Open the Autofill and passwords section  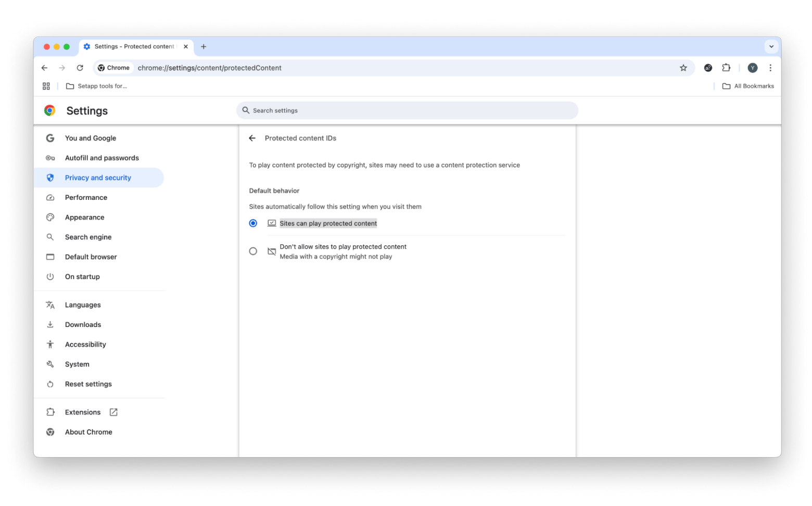[x=102, y=158]
